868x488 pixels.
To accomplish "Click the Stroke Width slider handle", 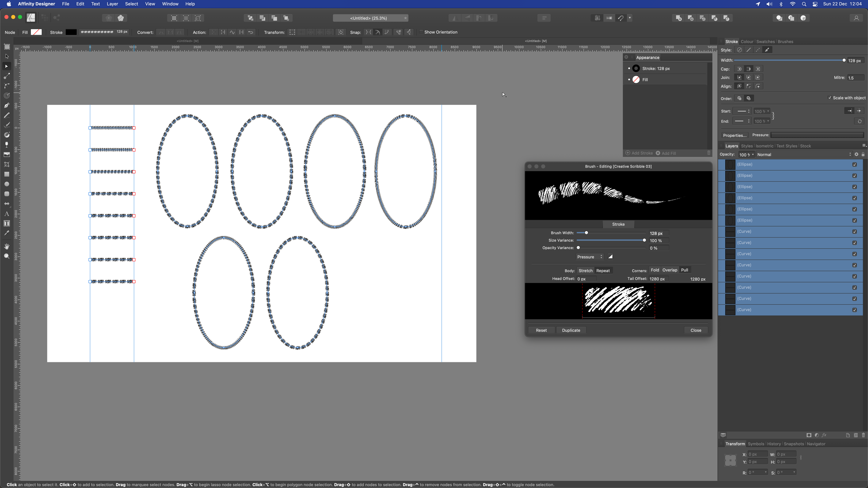I will coord(844,60).
